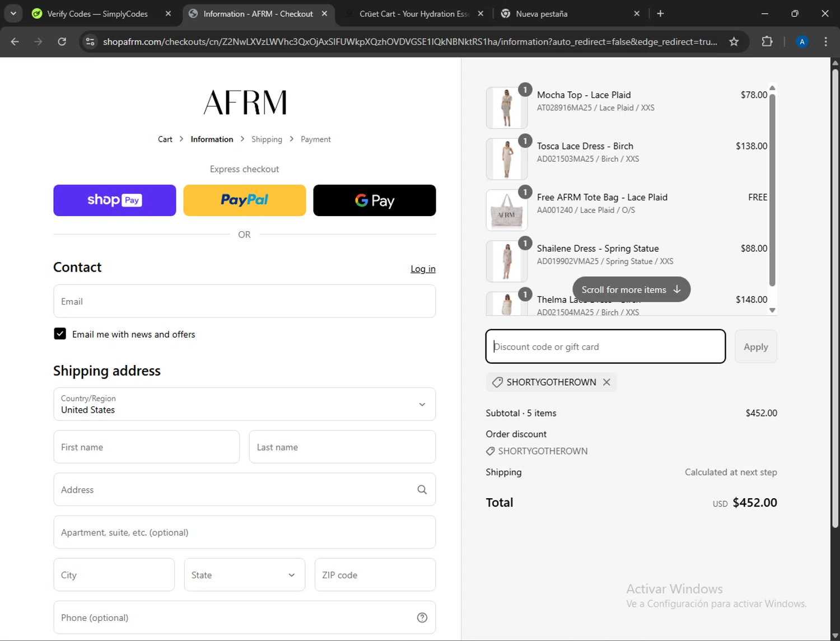Click the Last name field
840x641 pixels.
[342, 447]
